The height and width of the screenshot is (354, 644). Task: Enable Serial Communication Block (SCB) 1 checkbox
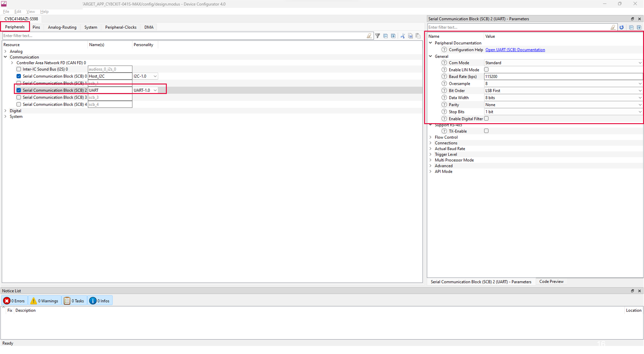tap(19, 83)
